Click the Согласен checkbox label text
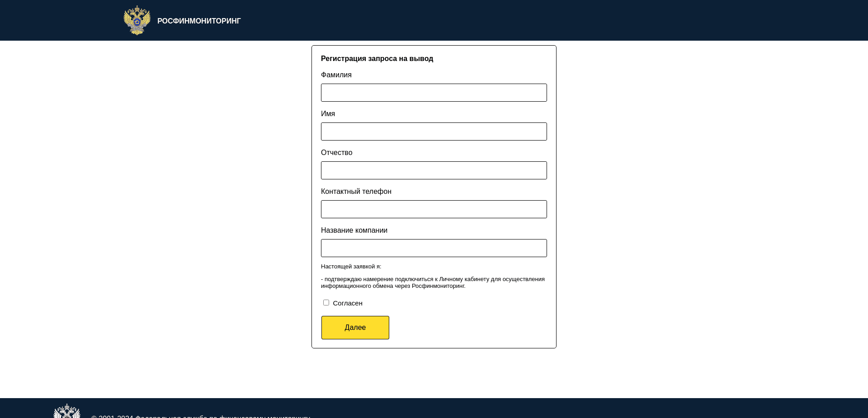Image resolution: width=868 pixels, height=418 pixels. tap(348, 303)
